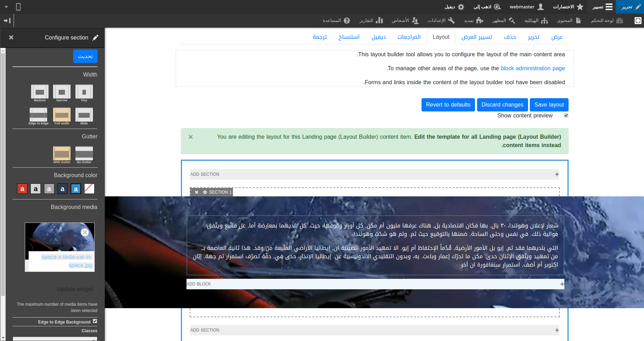Open the toolbar dropdown arrow at top-left
Image resolution: width=644 pixels, height=341 pixels.
6,7
